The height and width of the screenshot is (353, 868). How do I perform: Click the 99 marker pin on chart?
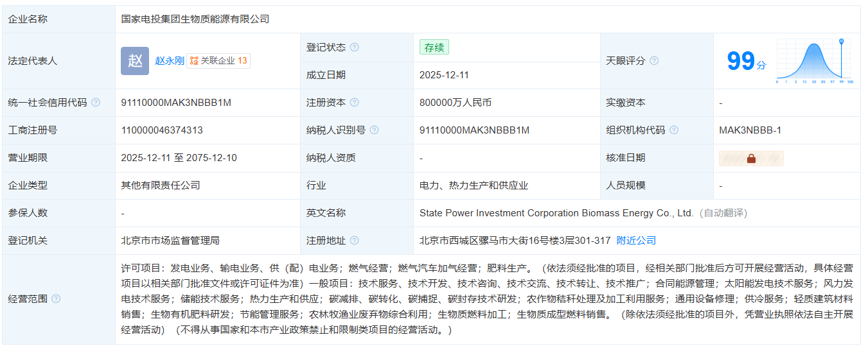click(841, 42)
